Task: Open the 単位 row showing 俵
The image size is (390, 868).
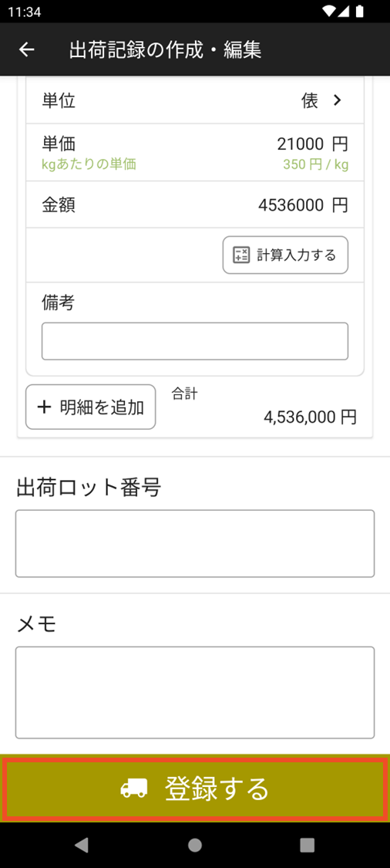Action: click(195, 100)
